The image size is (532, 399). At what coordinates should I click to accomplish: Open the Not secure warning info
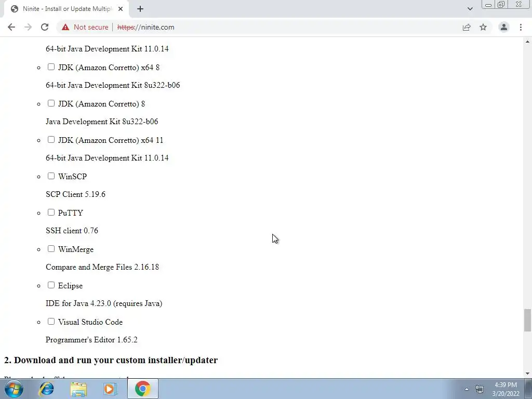coord(85,27)
